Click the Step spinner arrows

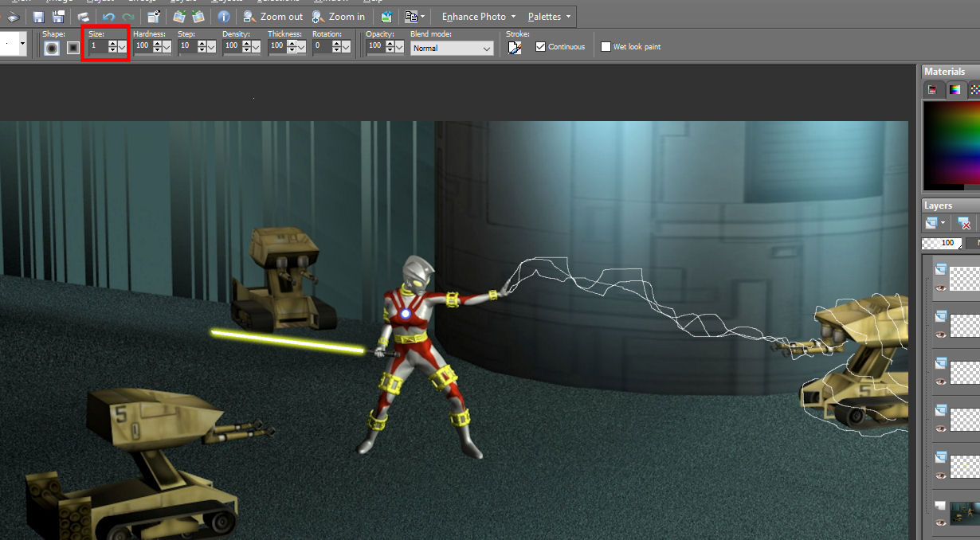[202, 47]
